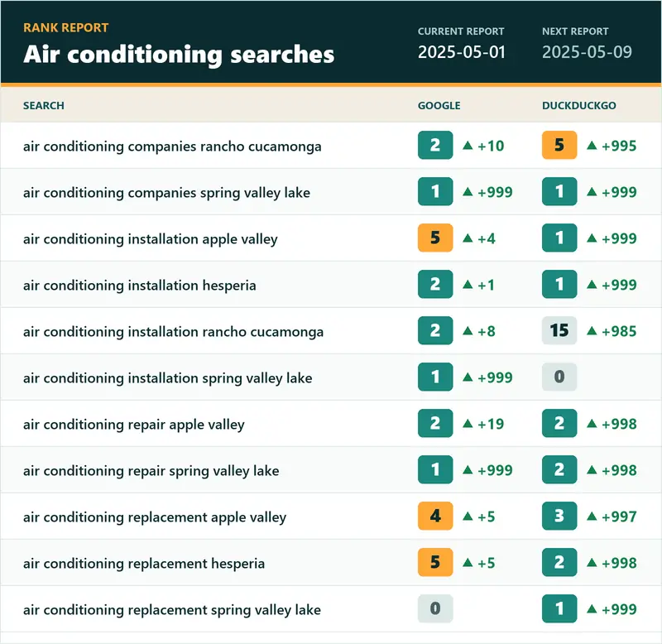This screenshot has width=662, height=644.
Task: Select 'air conditioning installation spring valley lake' text
Action: [168, 378]
